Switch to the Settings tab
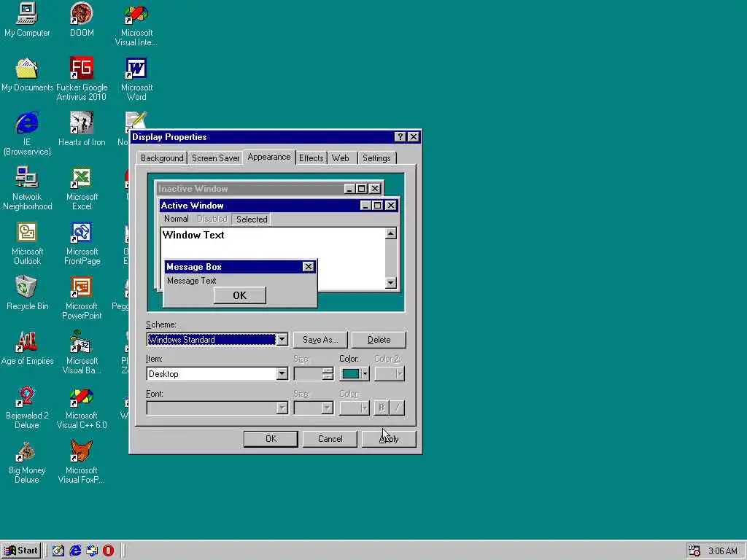 [x=376, y=158]
